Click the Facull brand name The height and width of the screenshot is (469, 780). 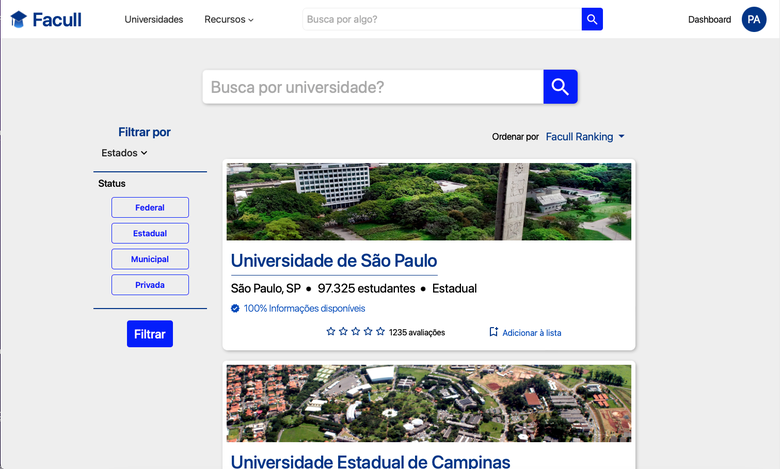pyautogui.click(x=57, y=20)
